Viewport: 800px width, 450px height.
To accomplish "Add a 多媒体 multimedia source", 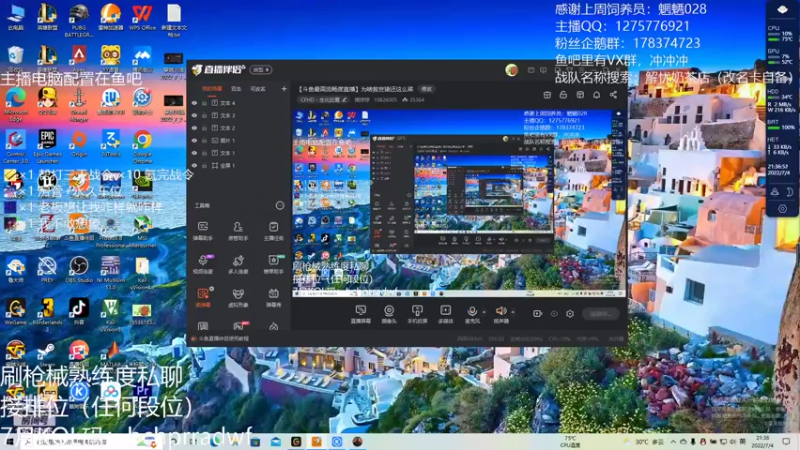I will pyautogui.click(x=445, y=314).
